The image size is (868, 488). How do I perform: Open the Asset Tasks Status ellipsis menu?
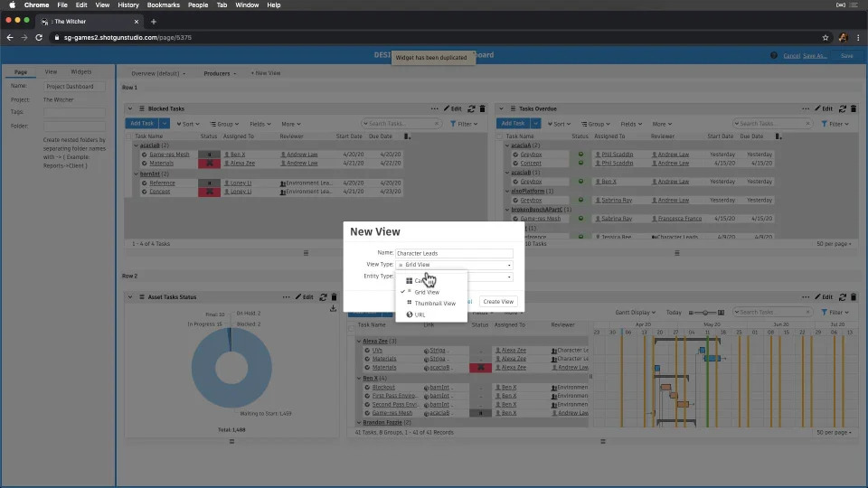click(x=287, y=297)
